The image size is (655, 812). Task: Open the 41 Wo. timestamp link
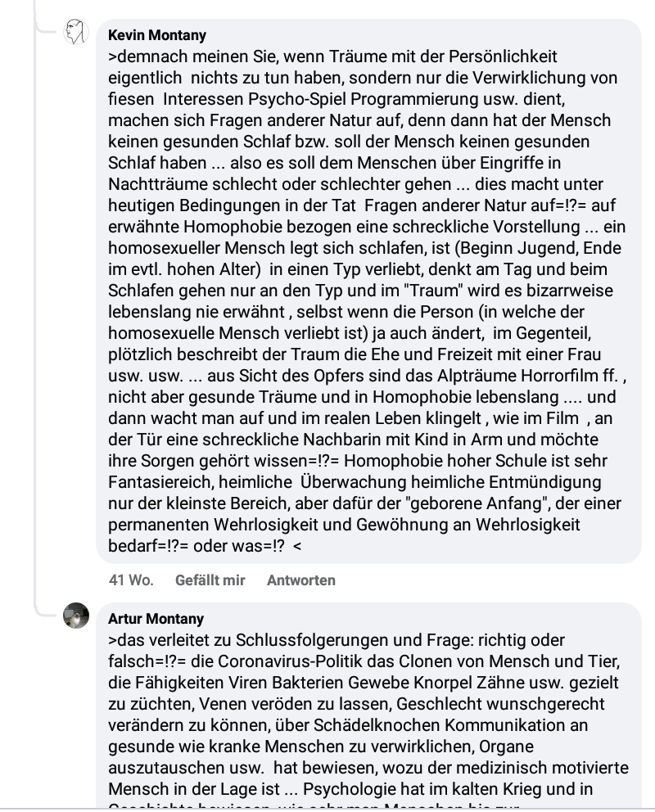pyautogui.click(x=131, y=580)
